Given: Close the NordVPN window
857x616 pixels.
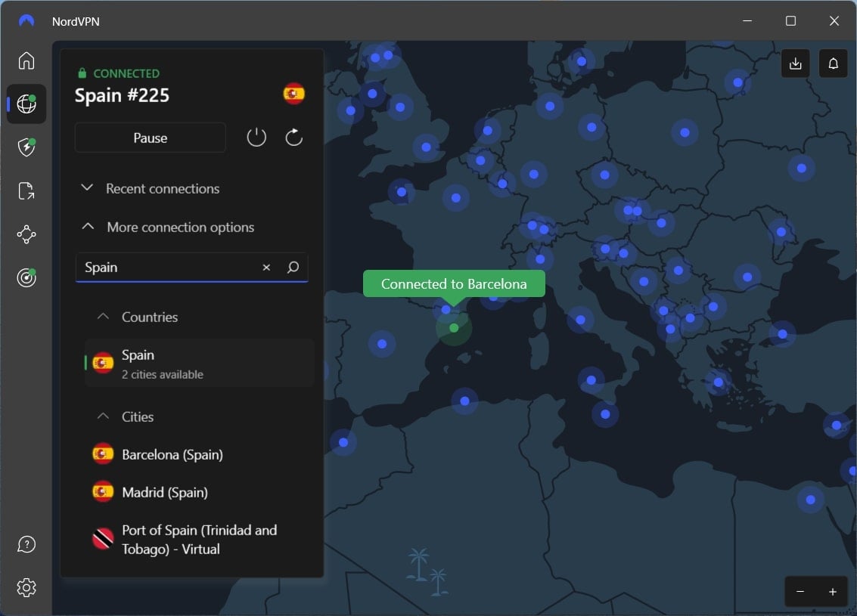Looking at the screenshot, I should click(x=834, y=20).
